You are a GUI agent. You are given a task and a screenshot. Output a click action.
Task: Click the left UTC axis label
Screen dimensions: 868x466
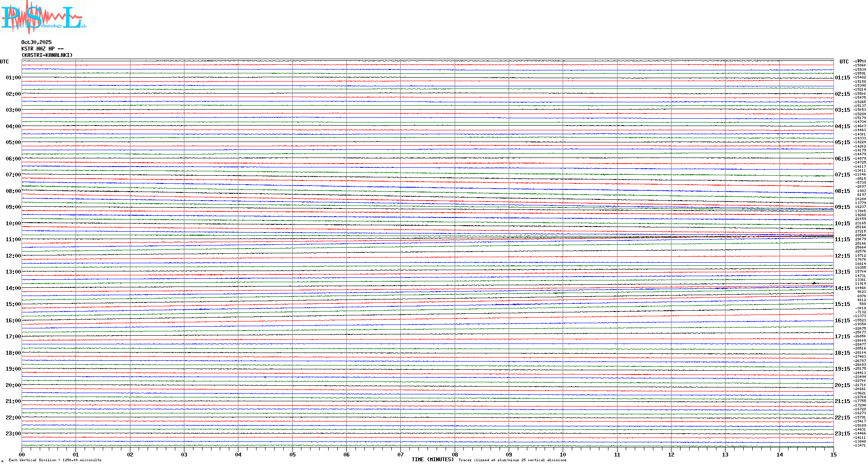coord(4,62)
